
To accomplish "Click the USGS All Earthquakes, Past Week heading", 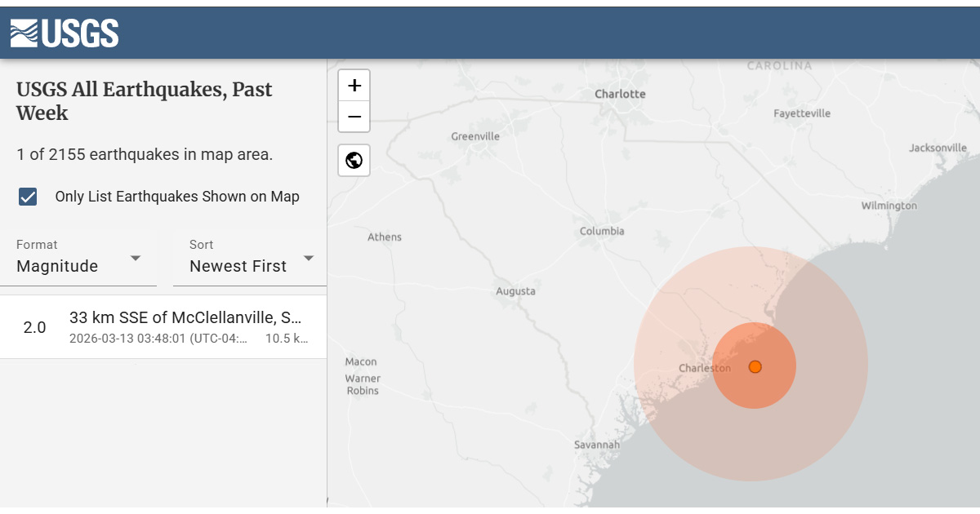I will (x=145, y=101).
